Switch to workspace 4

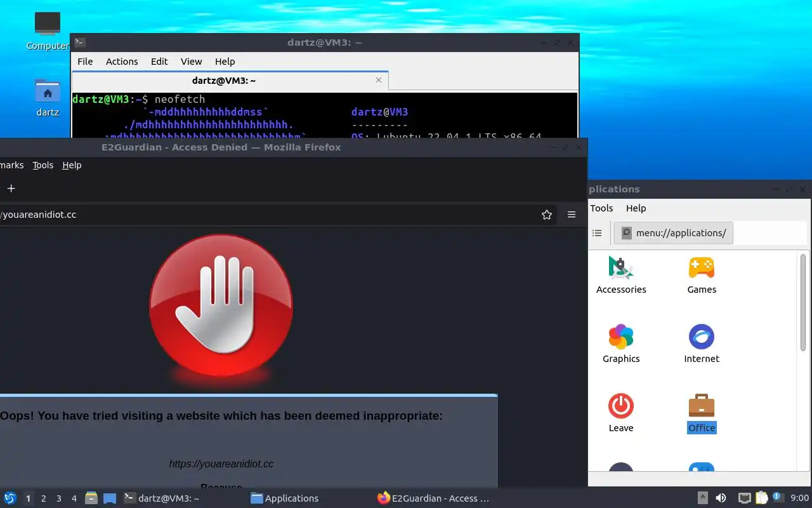(x=74, y=498)
